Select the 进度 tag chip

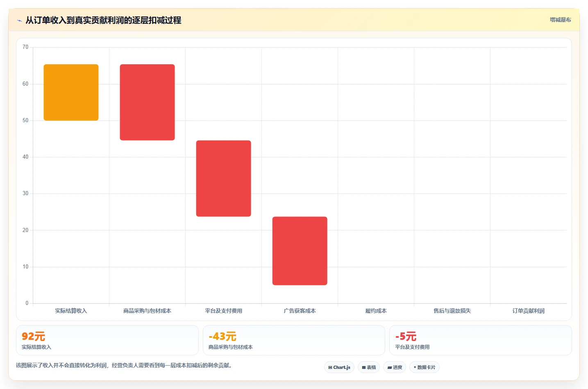[395, 367]
